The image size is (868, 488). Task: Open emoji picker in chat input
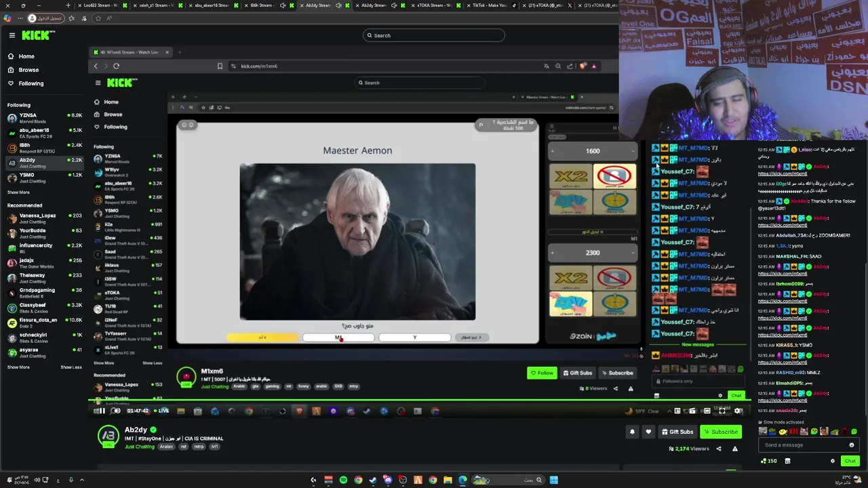tap(852, 445)
